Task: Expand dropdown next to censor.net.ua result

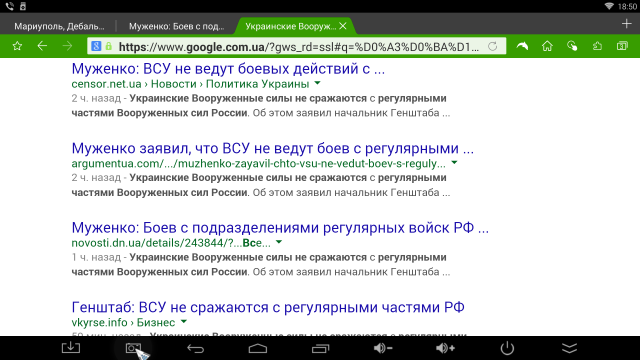Action: (x=318, y=83)
